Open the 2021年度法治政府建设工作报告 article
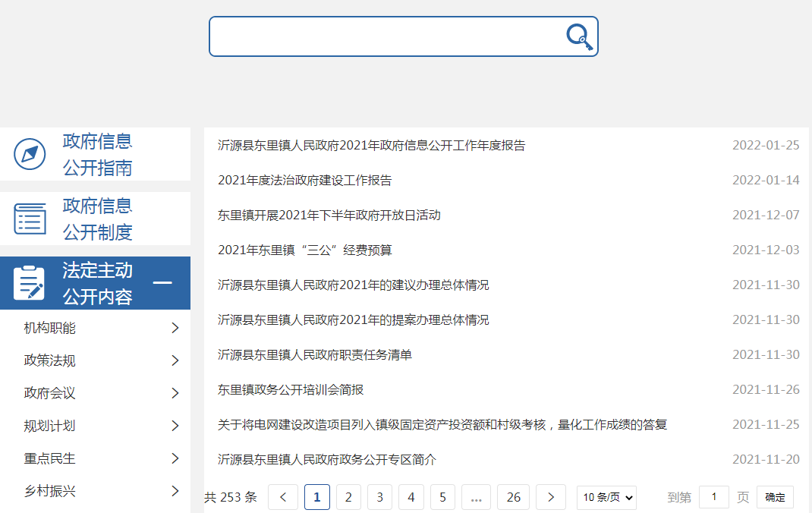812x513 pixels. pyautogui.click(x=304, y=181)
